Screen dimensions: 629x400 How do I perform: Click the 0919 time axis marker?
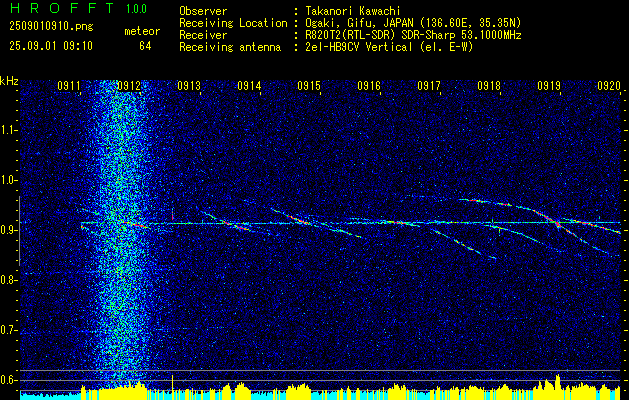(x=549, y=85)
